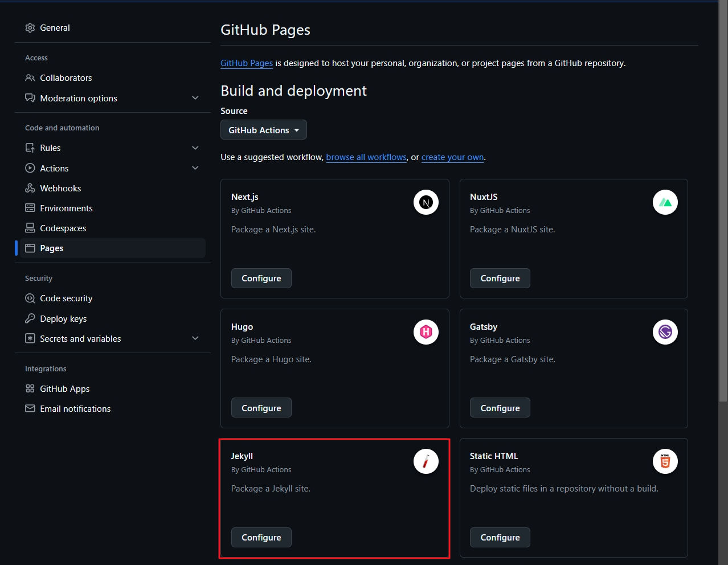Click the Moderation options comment icon
Image resolution: width=728 pixels, height=565 pixels.
(30, 99)
